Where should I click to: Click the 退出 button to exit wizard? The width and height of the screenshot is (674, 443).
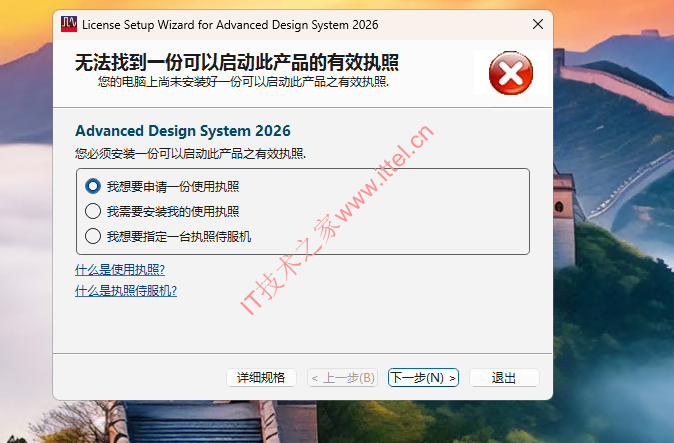(x=504, y=377)
